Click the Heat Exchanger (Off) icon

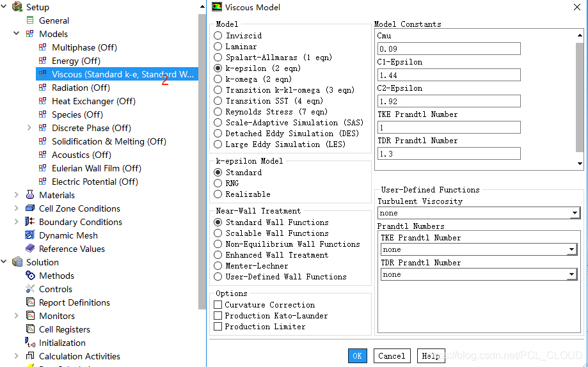click(x=43, y=101)
